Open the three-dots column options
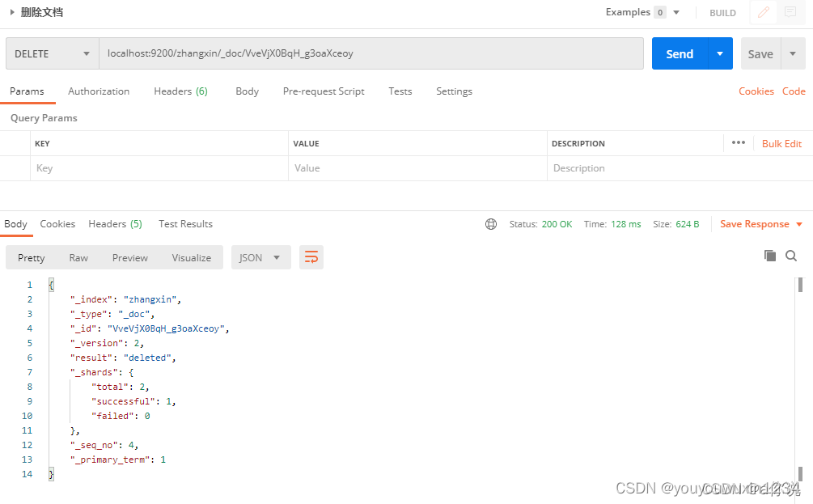This screenshot has height=504, width=813. tap(739, 142)
